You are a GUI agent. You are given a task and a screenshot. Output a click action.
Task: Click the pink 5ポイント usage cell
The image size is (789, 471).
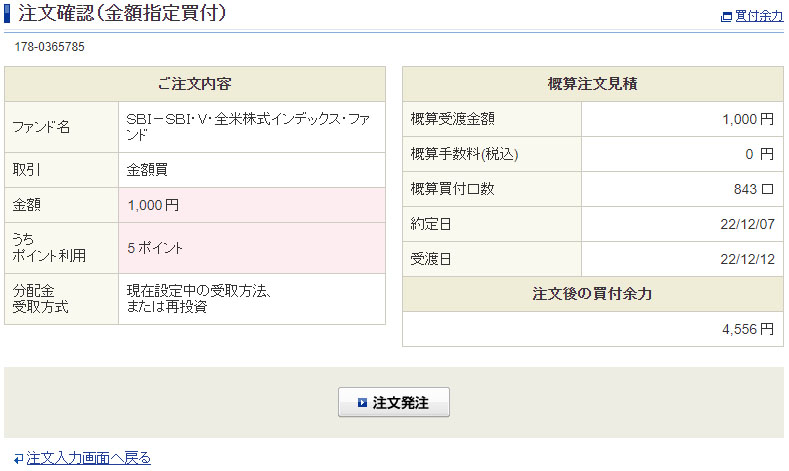155,247
